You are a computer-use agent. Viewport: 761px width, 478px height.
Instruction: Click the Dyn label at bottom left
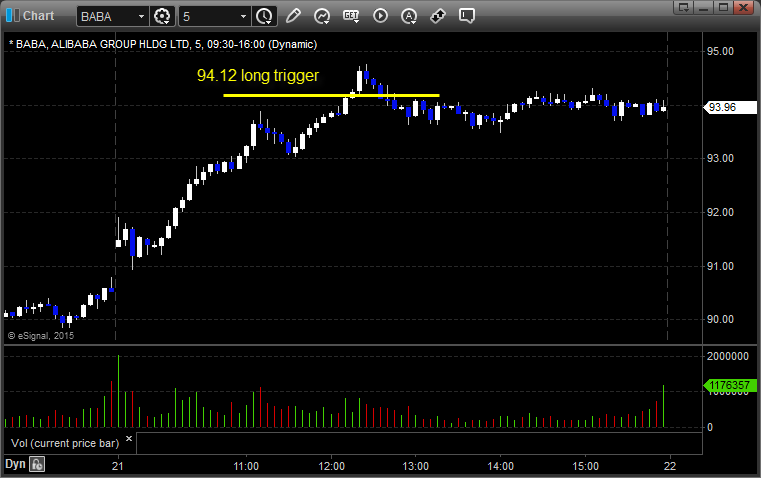pos(15,464)
